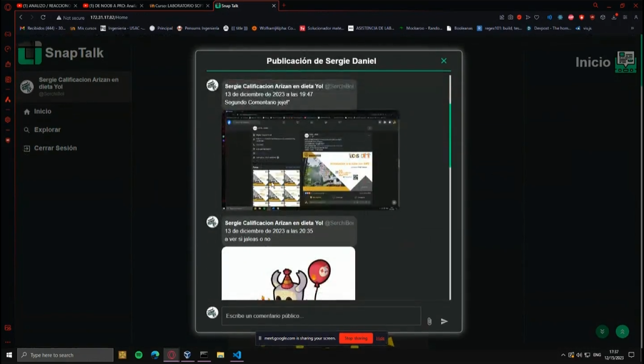Open VS Code from the taskbar
Viewport: 644px width, 364px height.
coord(237,354)
